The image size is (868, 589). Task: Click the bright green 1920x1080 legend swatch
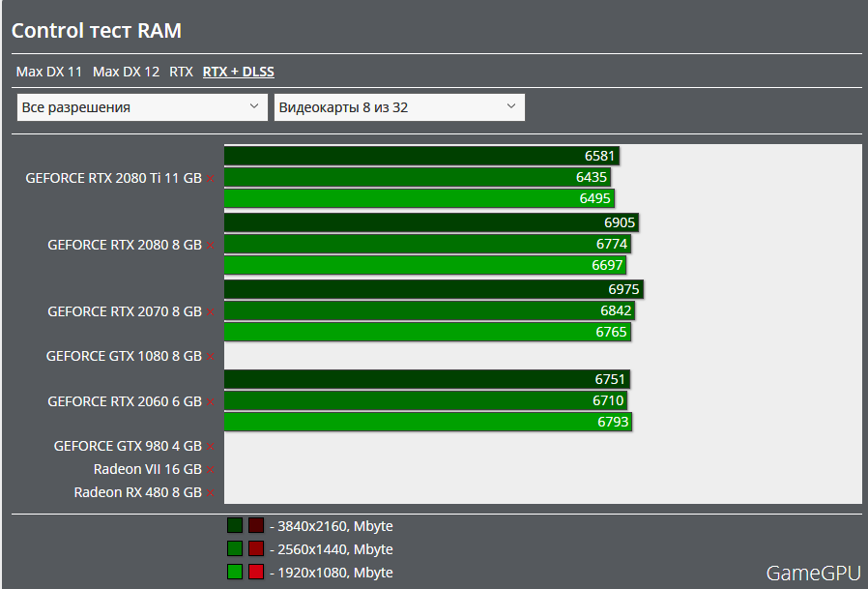pyautogui.click(x=235, y=572)
